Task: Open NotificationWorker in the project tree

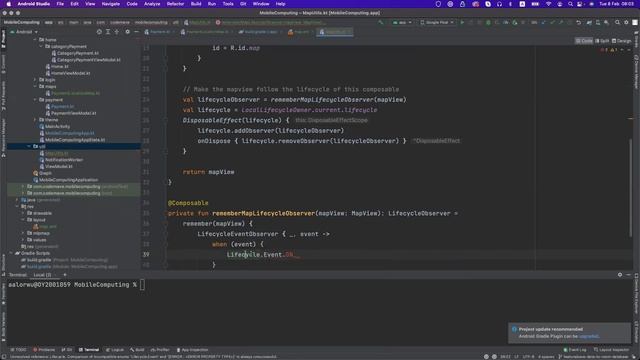Action: (x=61, y=160)
